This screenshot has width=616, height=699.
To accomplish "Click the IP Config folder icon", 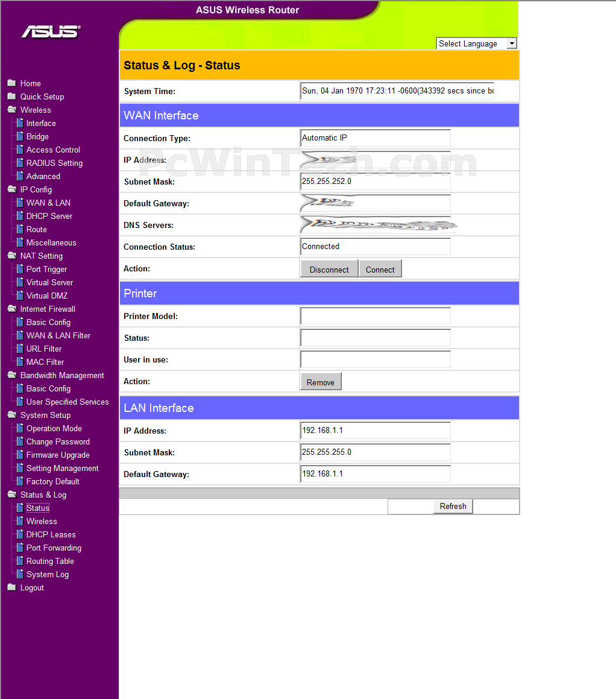I will [x=12, y=189].
